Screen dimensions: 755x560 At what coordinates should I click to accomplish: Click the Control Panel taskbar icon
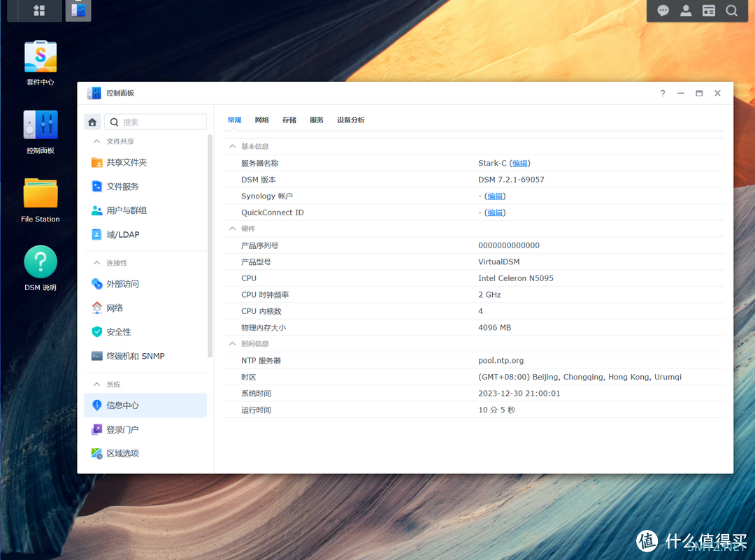click(x=78, y=10)
